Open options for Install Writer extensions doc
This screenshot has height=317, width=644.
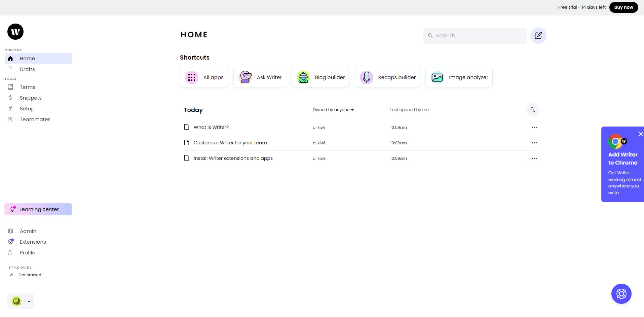coord(534,158)
